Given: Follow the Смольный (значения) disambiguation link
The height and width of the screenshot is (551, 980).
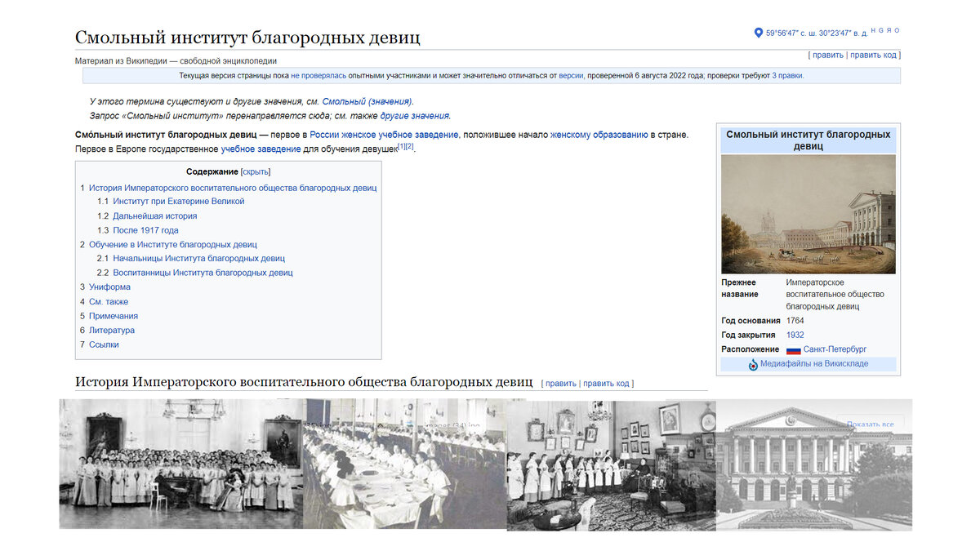Looking at the screenshot, I should click(x=367, y=102).
